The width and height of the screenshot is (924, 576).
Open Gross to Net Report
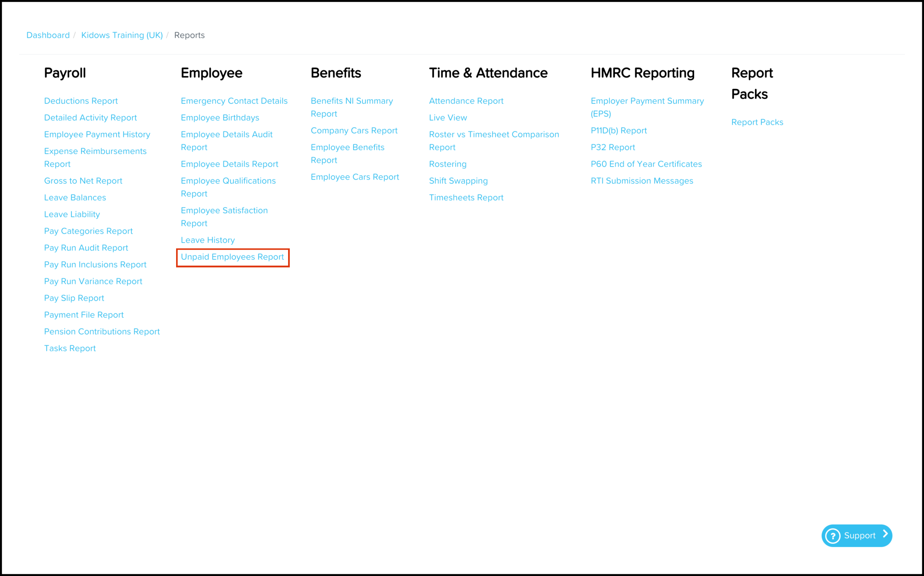point(83,181)
